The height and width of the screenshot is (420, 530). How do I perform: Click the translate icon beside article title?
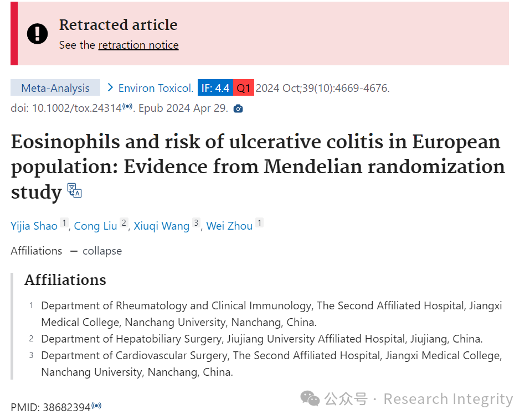tap(74, 190)
